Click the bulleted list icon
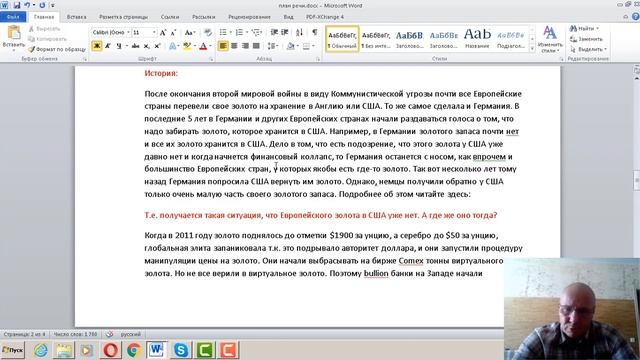The height and width of the screenshot is (360, 640). pos(223,32)
